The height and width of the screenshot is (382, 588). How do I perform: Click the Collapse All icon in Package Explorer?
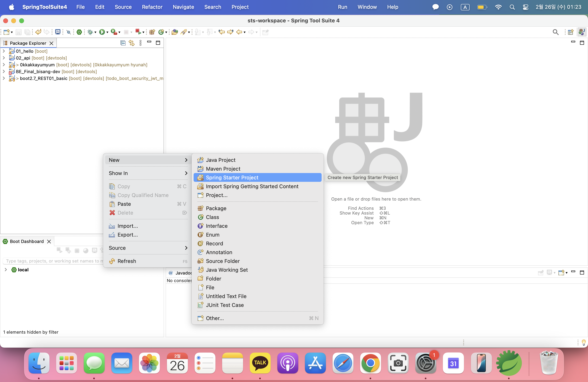[123, 43]
